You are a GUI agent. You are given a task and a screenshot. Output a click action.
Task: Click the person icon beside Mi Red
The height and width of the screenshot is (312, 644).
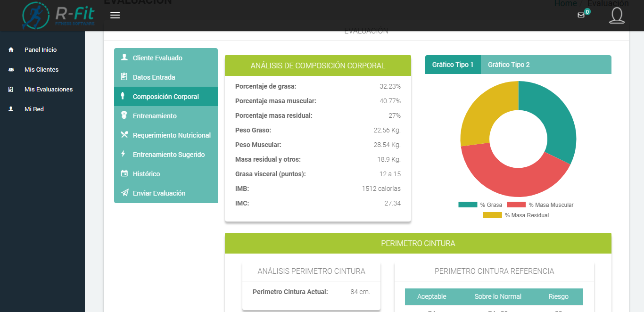[11, 109]
